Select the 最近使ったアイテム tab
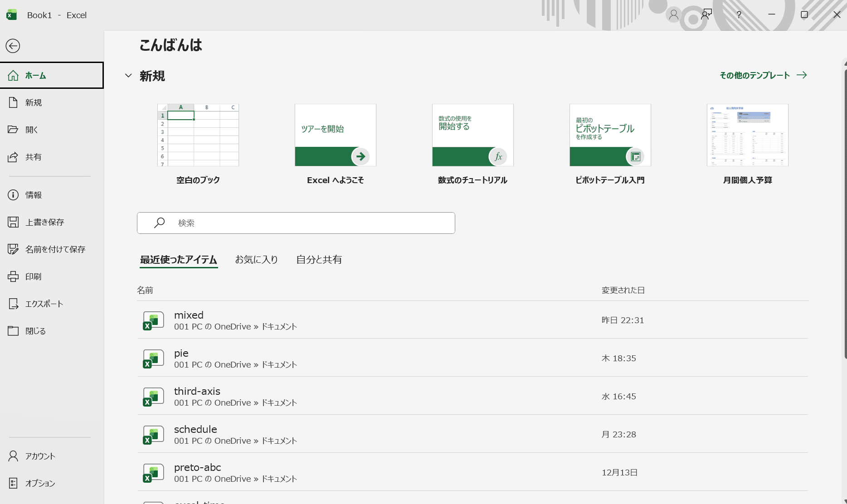The height and width of the screenshot is (504, 847). click(x=178, y=260)
